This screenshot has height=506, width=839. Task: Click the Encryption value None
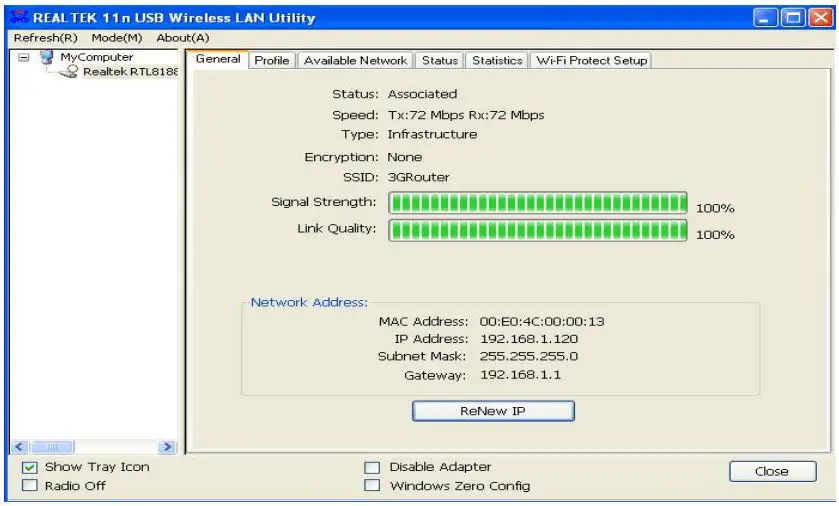[405, 157]
